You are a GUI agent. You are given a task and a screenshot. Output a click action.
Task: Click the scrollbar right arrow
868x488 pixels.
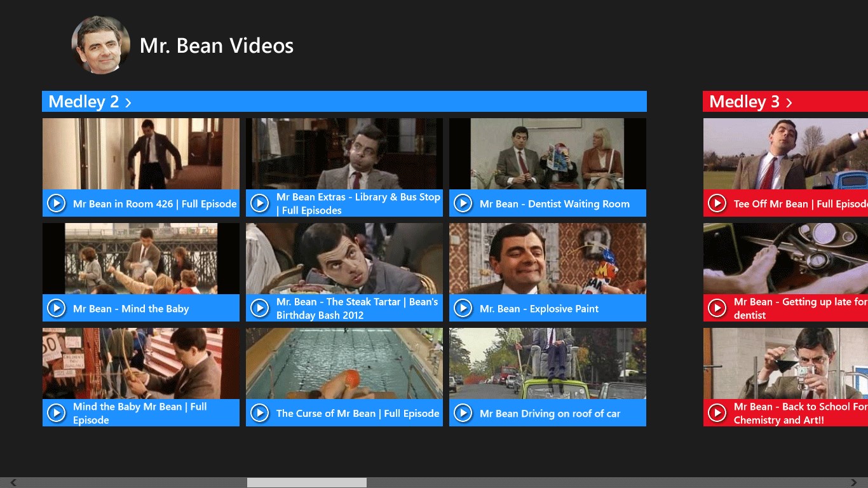855,483
